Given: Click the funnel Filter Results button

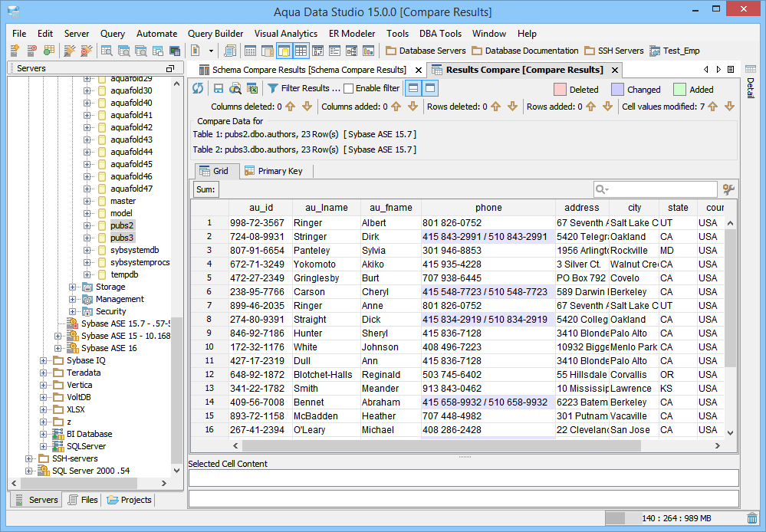Looking at the screenshot, I should (304, 88).
